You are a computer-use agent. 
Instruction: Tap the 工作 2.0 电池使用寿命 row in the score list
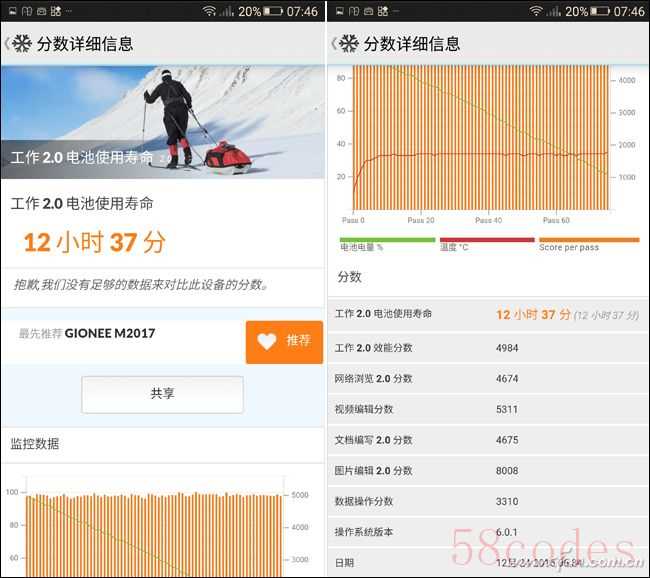click(488, 315)
